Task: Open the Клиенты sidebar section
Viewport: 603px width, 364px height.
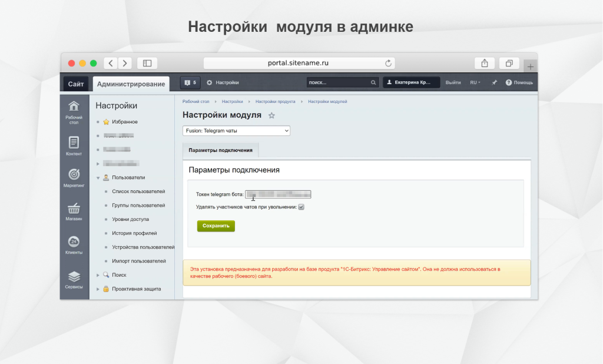Action: (x=74, y=244)
